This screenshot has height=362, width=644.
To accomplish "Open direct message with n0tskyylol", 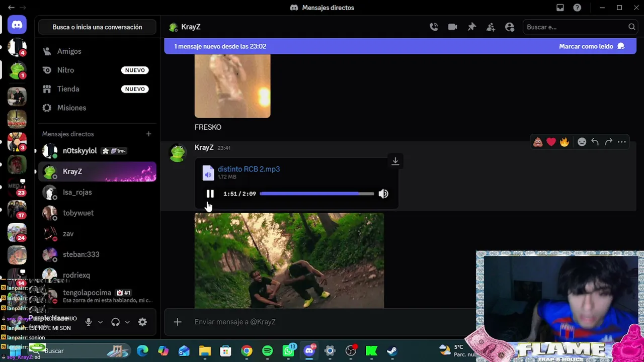I will pyautogui.click(x=97, y=151).
